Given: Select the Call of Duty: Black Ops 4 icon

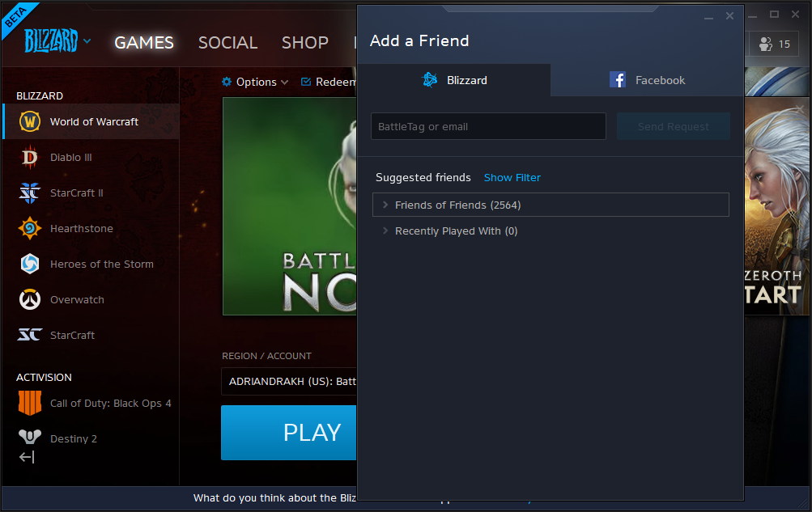Looking at the screenshot, I should [x=29, y=403].
